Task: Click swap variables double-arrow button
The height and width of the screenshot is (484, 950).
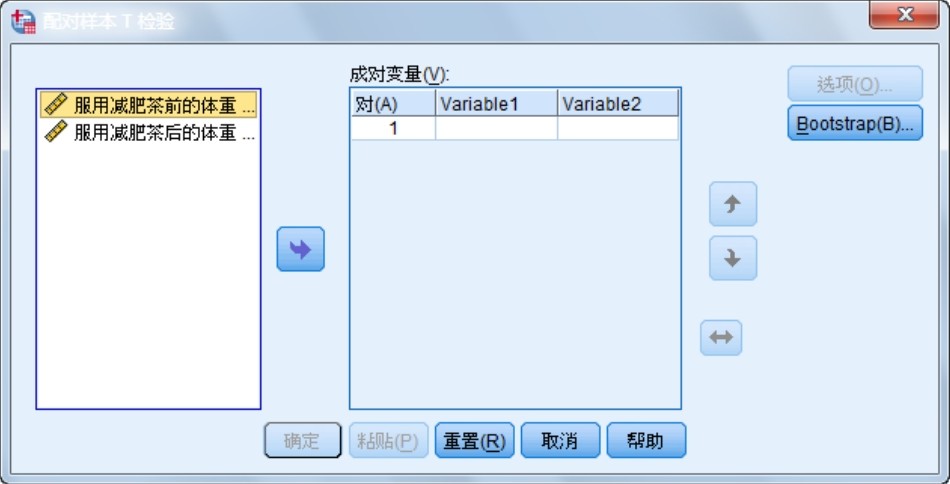Action: click(x=721, y=337)
